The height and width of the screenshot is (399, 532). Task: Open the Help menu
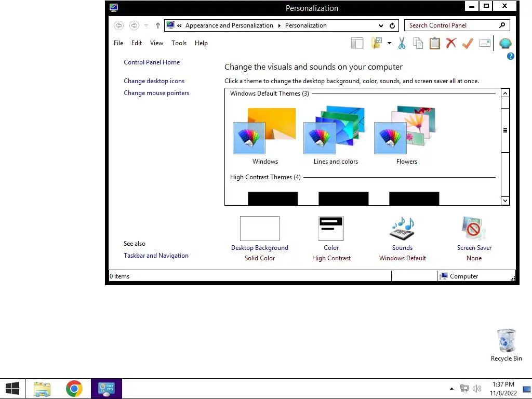201,43
